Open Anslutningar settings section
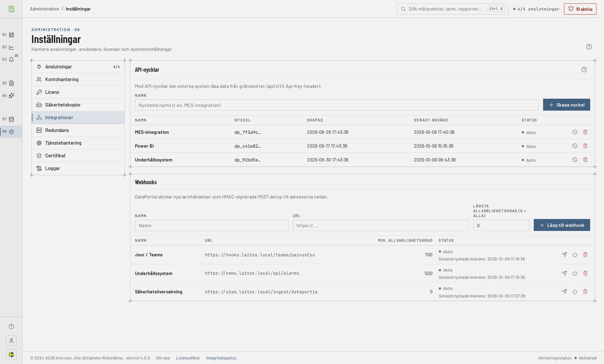 tap(78, 67)
